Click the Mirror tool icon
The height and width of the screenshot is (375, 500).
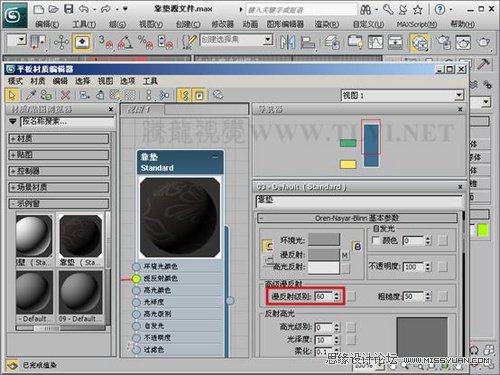(x=287, y=42)
